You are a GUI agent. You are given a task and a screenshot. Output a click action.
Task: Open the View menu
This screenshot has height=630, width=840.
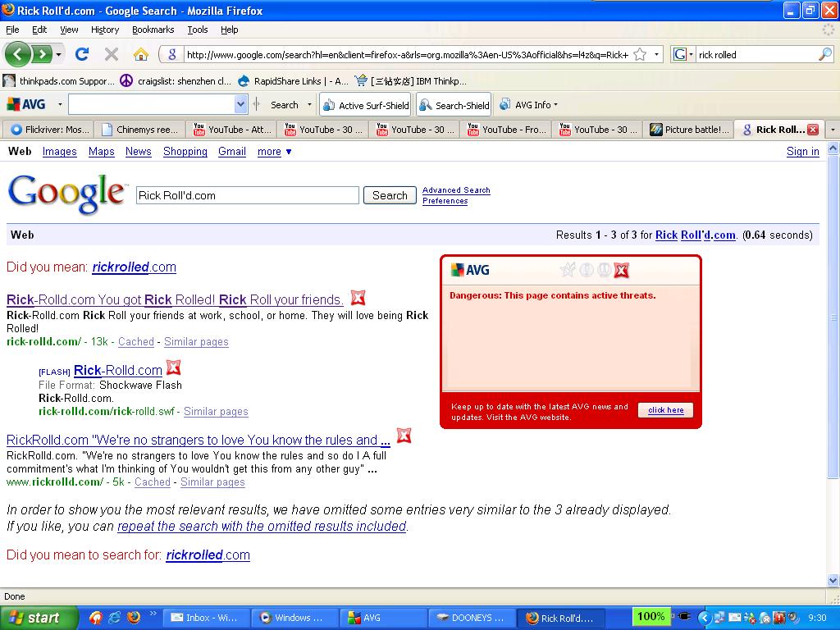point(69,30)
